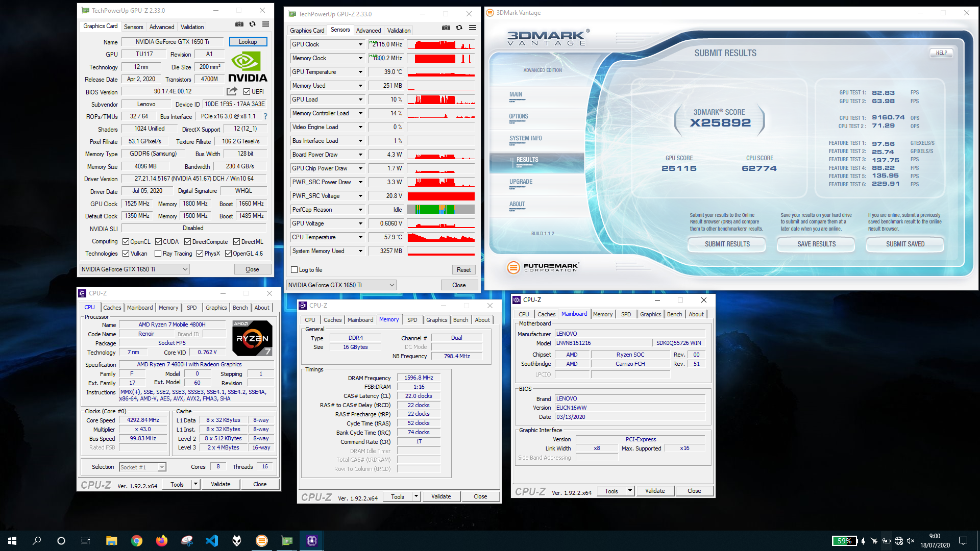Click the NVIDIA logo in GPU-Z
The image size is (980, 551).
[x=248, y=67]
